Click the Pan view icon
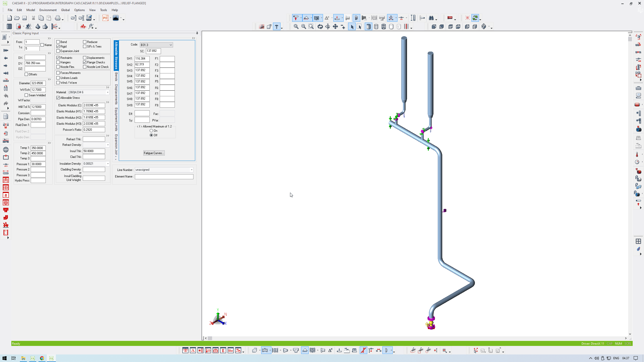Image resolution: width=644 pixels, height=362 pixels. coord(335,27)
